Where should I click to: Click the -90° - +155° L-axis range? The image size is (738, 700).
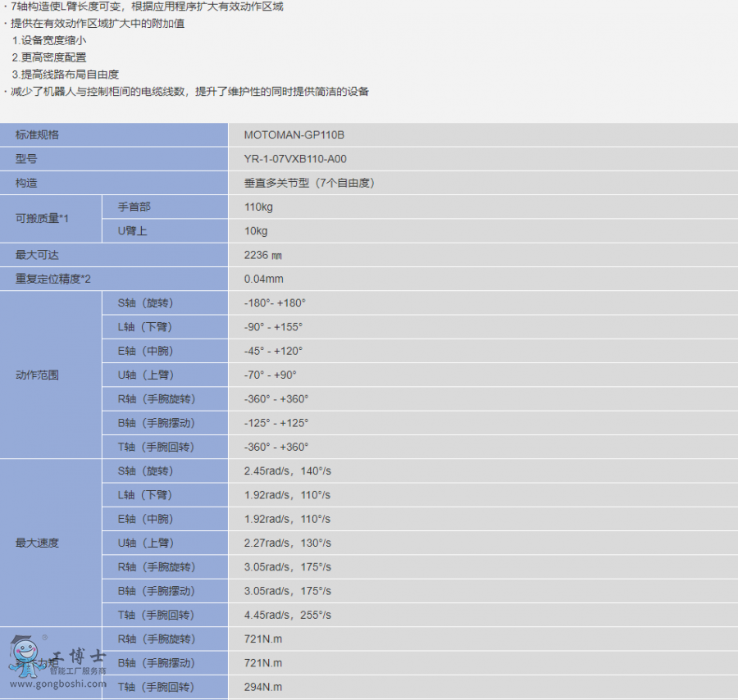(273, 327)
